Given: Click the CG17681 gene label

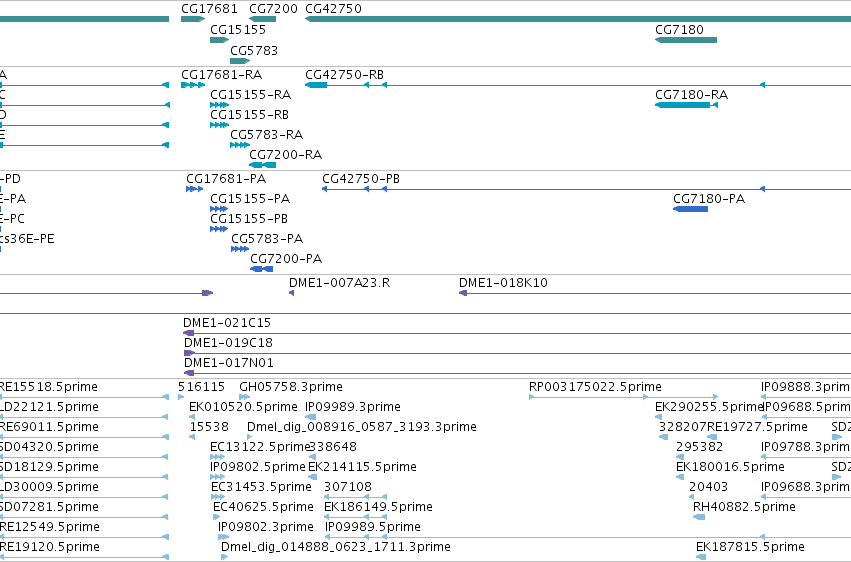Looking at the screenshot, I should point(209,9).
